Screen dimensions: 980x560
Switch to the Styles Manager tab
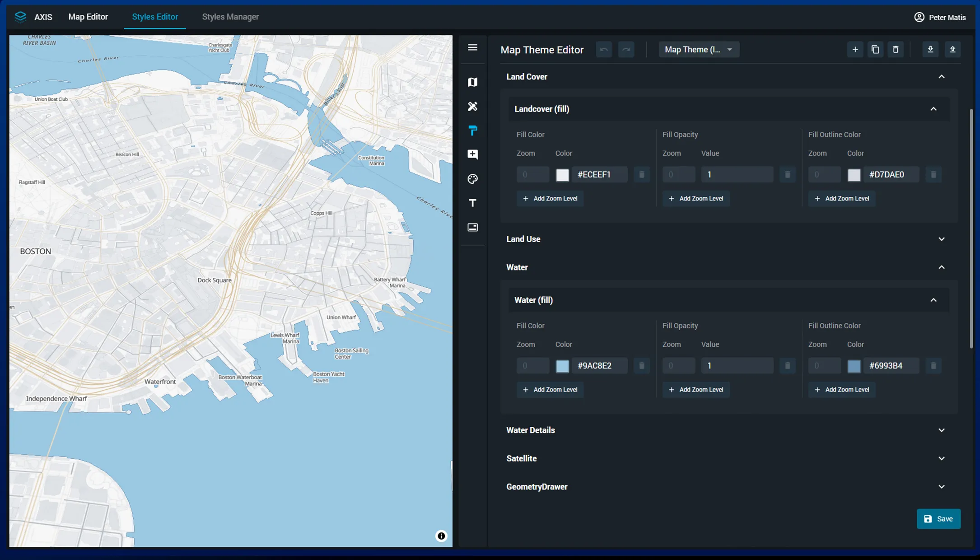[230, 17]
